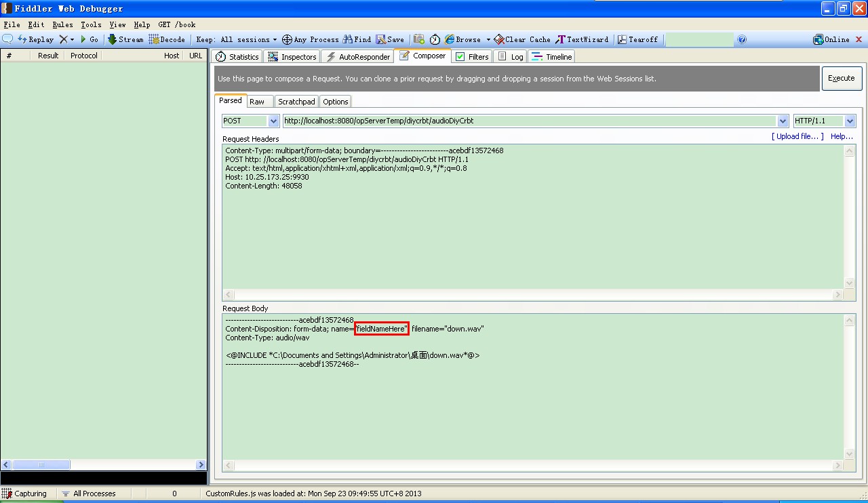Switch to the Statistics tab
Image resolution: width=868 pixels, height=503 pixels.
point(237,57)
